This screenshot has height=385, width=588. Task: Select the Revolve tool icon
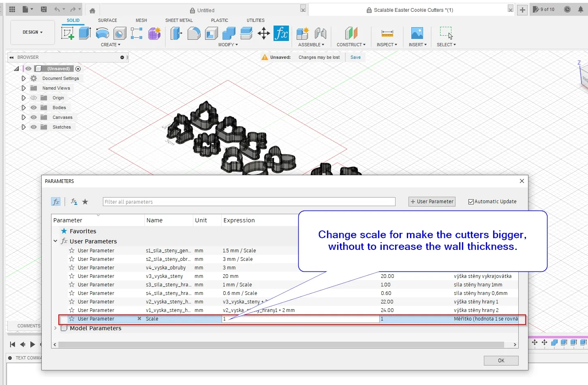[102, 33]
